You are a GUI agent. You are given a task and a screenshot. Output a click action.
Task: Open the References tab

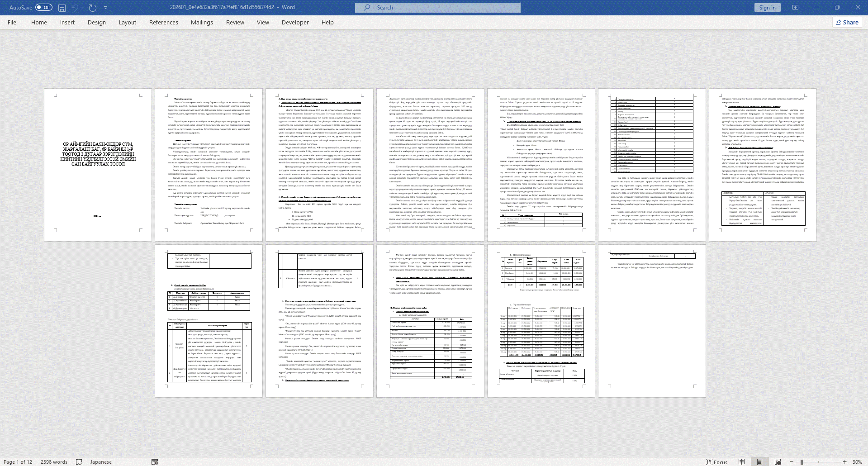coord(163,22)
